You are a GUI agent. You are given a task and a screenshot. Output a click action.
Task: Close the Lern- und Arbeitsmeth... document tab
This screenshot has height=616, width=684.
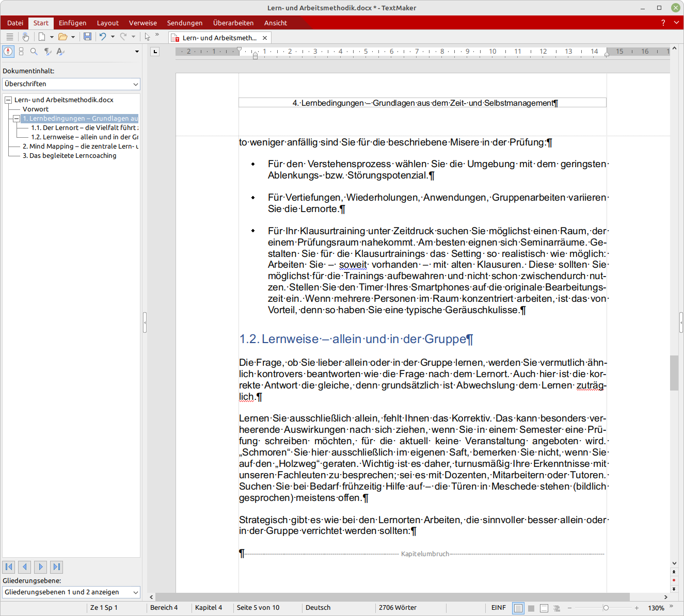click(265, 38)
